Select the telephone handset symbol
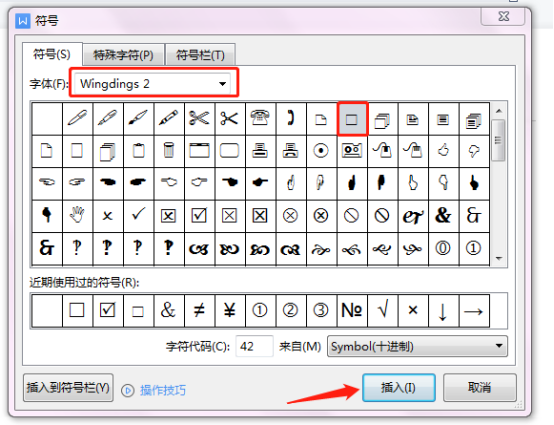 (290, 118)
